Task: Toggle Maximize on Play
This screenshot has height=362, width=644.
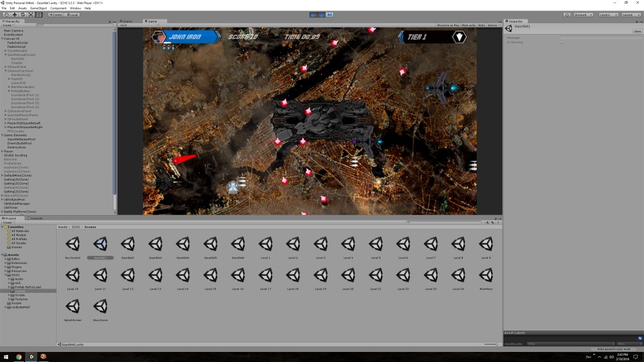Action: (x=448, y=25)
